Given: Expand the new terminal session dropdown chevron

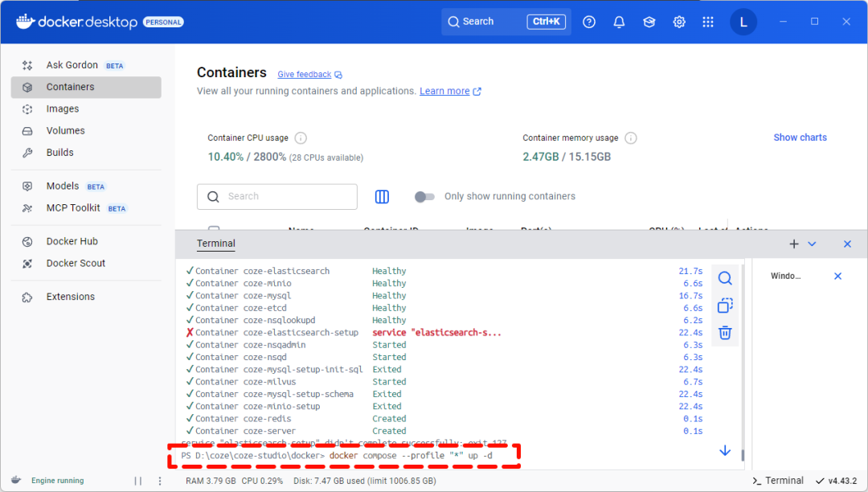Looking at the screenshot, I should (812, 244).
